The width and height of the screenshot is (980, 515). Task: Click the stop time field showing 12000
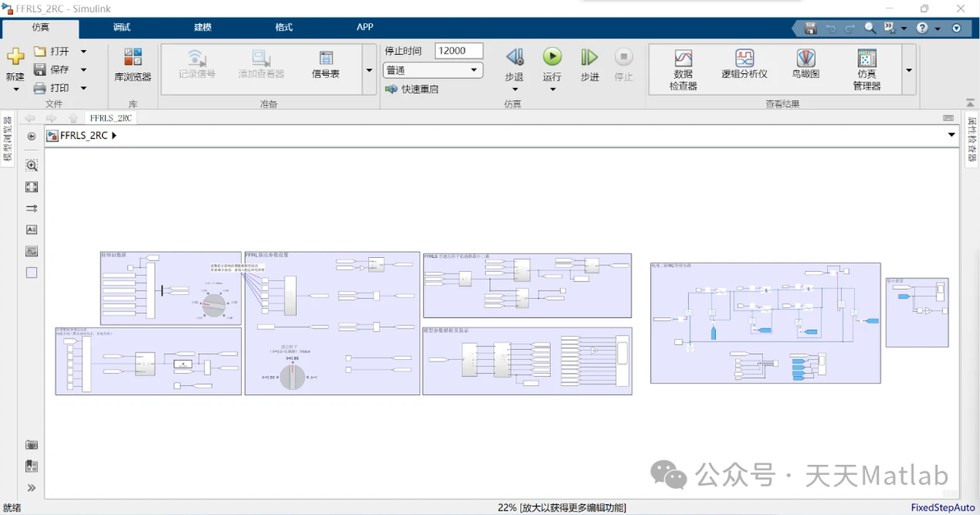459,51
